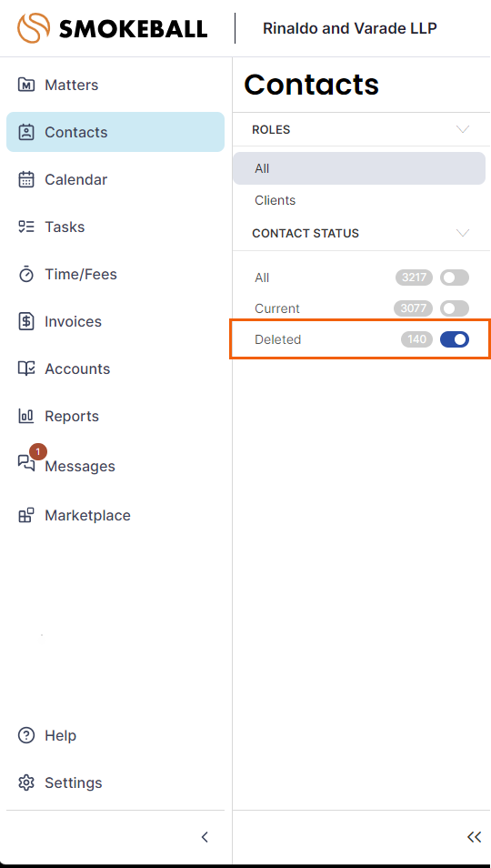
Task: Collapse the Contacts filter panel double arrow
Action: coord(474,837)
